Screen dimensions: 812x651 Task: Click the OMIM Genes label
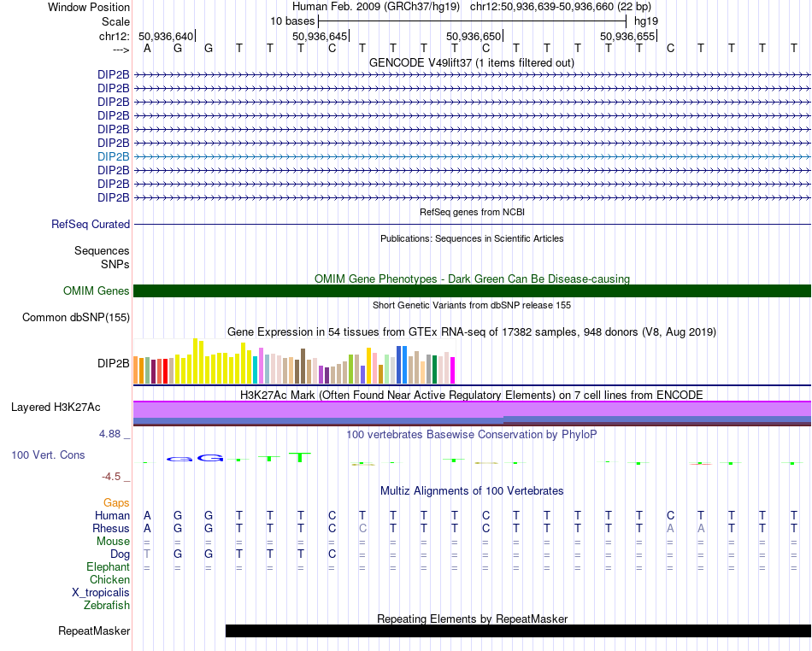pos(97,290)
